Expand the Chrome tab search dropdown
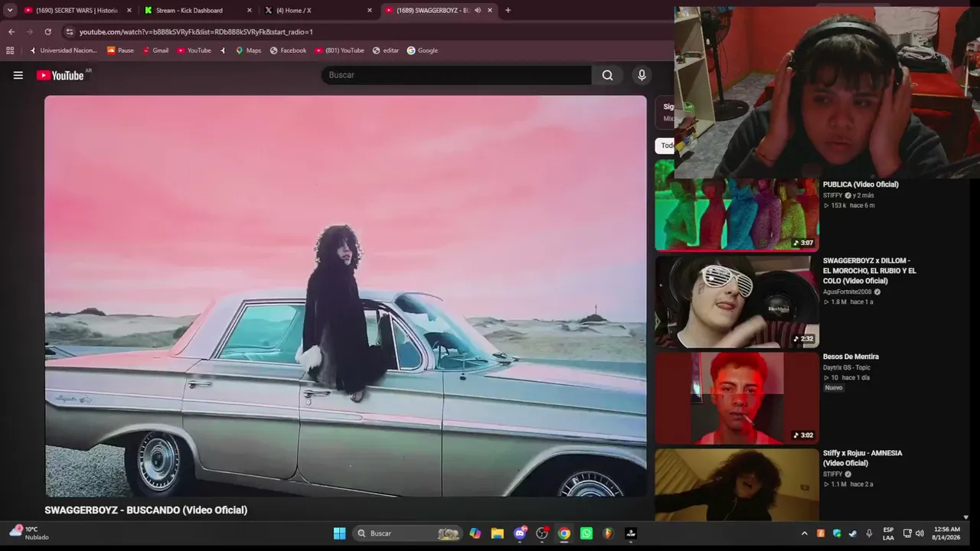Screen dimensions: 980x551 (x=10, y=11)
